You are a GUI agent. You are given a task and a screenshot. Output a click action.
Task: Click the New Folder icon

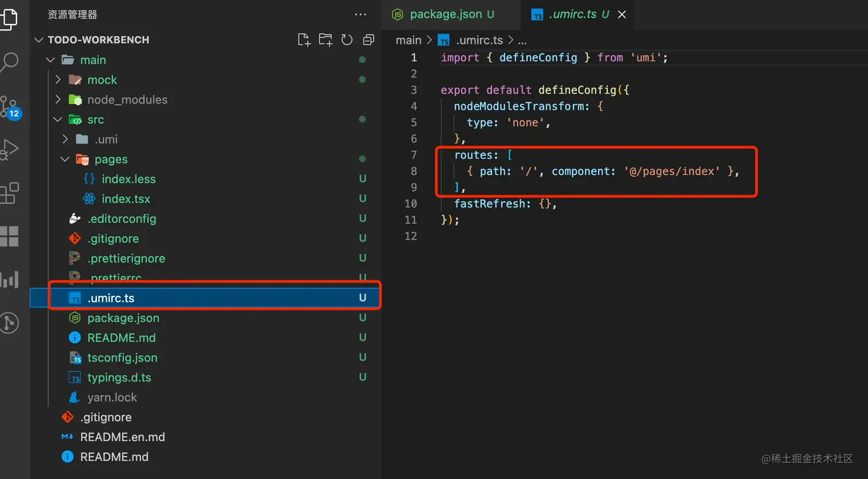point(325,40)
